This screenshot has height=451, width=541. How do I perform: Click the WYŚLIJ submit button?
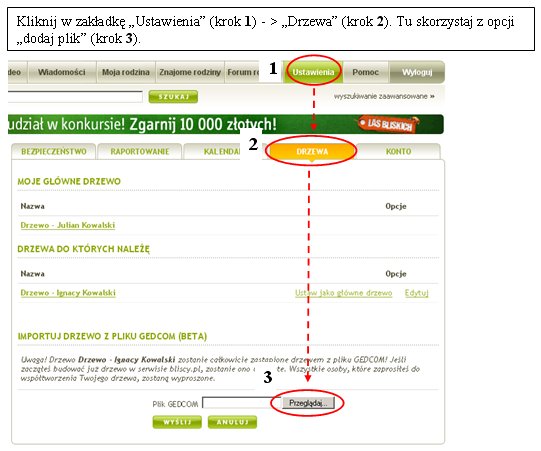177,422
